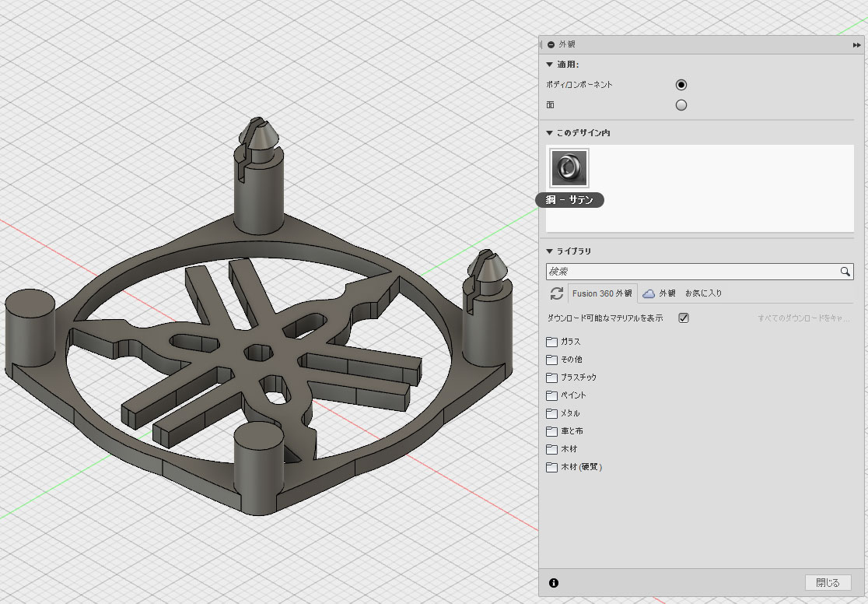The image size is (868, 604).
Task: Click the 検索 search input field
Action: point(692,272)
